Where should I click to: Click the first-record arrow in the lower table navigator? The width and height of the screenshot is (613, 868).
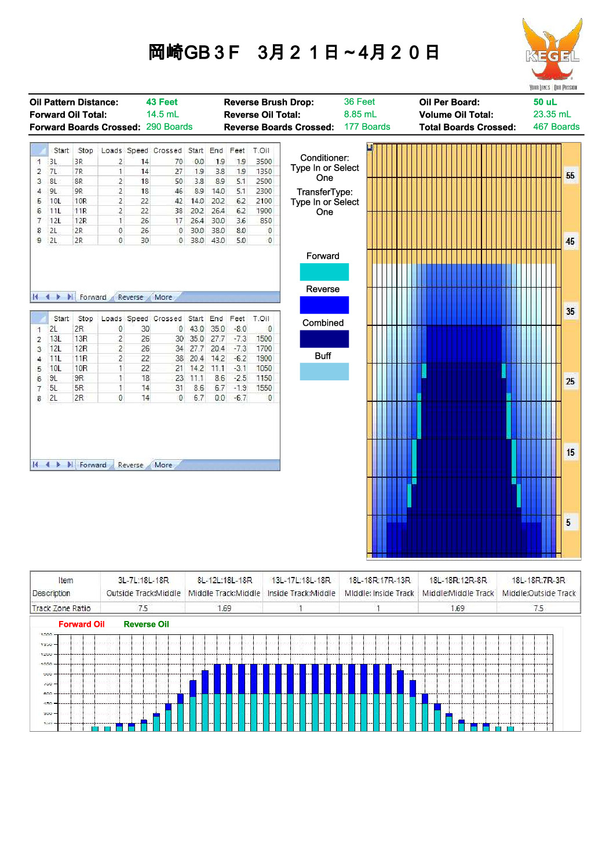[35, 464]
